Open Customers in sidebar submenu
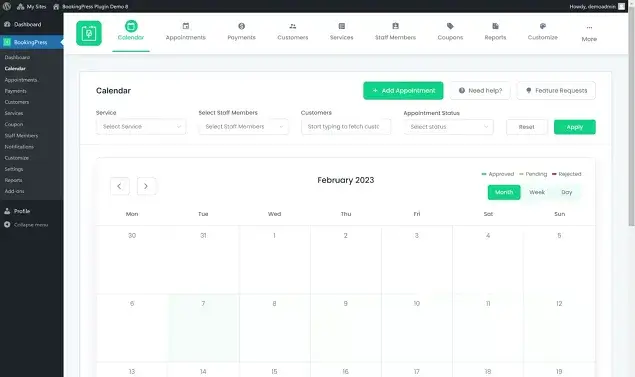 click(x=17, y=102)
